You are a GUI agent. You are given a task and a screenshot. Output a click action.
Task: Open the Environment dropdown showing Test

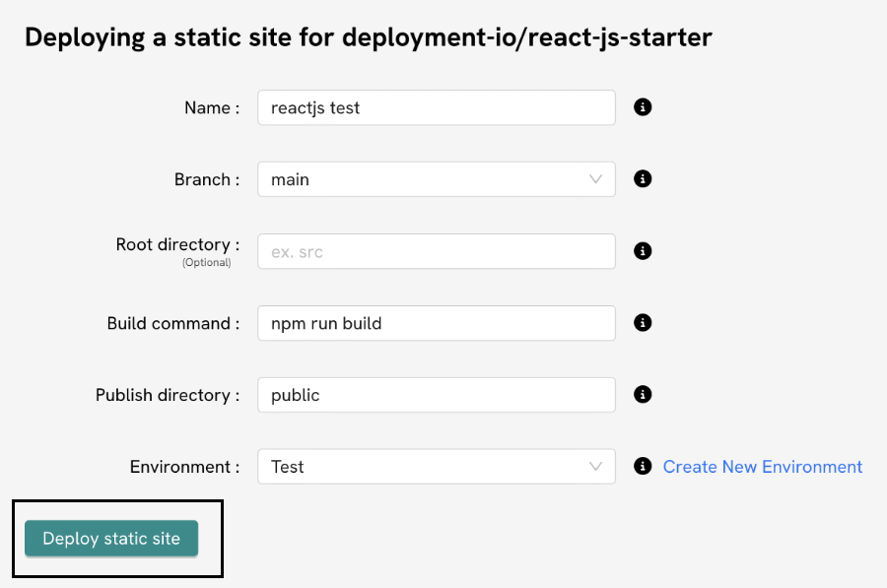point(437,466)
